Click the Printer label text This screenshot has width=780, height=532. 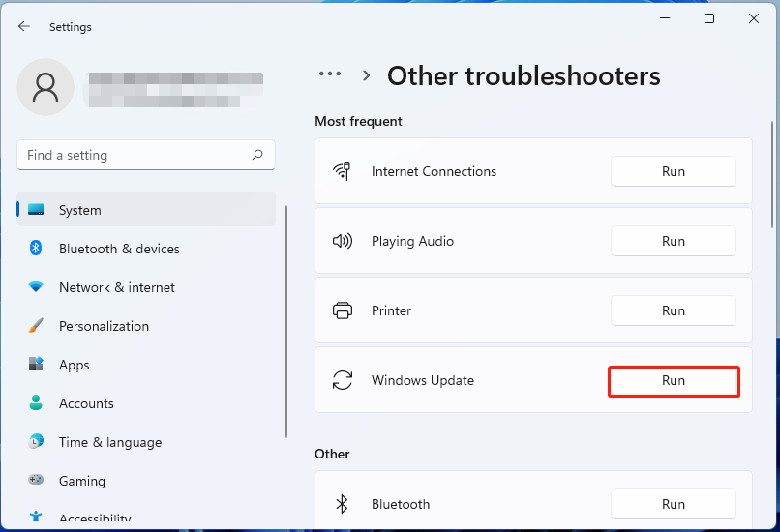(391, 310)
